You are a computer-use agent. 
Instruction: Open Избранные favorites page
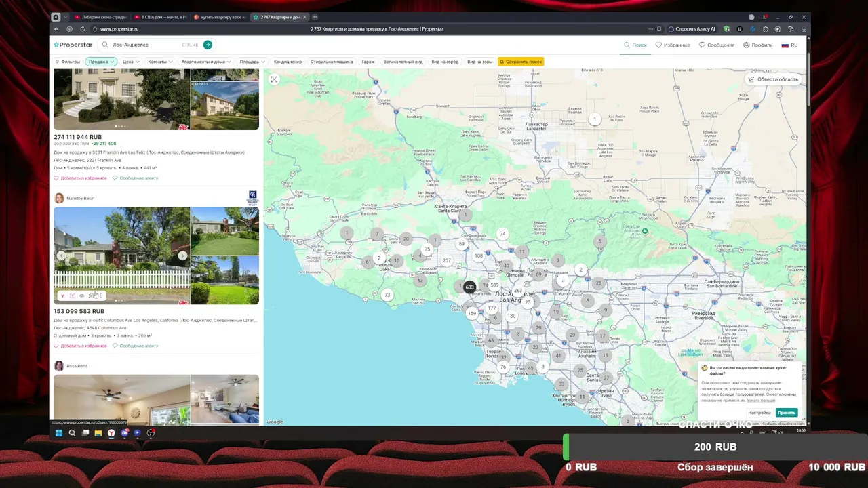pyautogui.click(x=673, y=45)
